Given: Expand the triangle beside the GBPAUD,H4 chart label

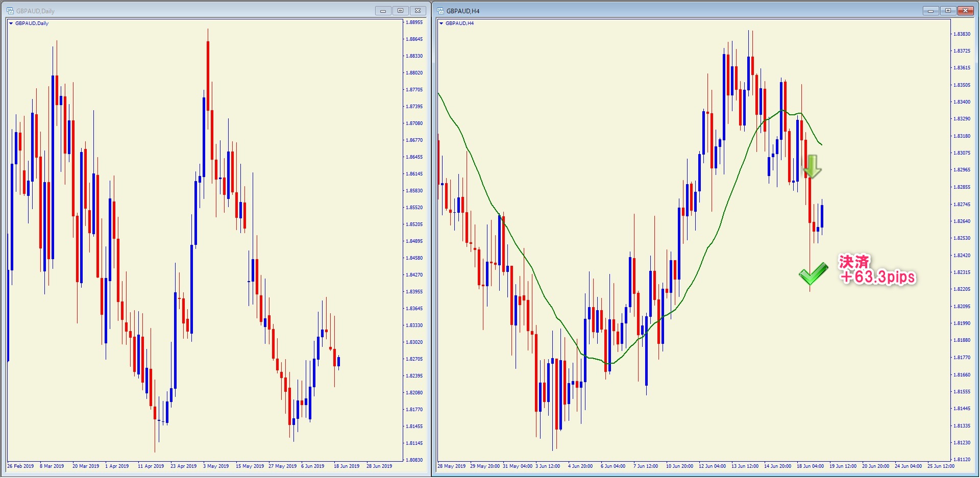Looking at the screenshot, I should coord(442,23).
